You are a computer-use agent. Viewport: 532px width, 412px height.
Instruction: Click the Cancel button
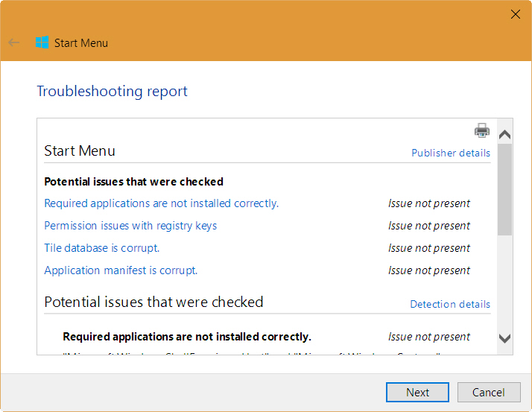489,393
